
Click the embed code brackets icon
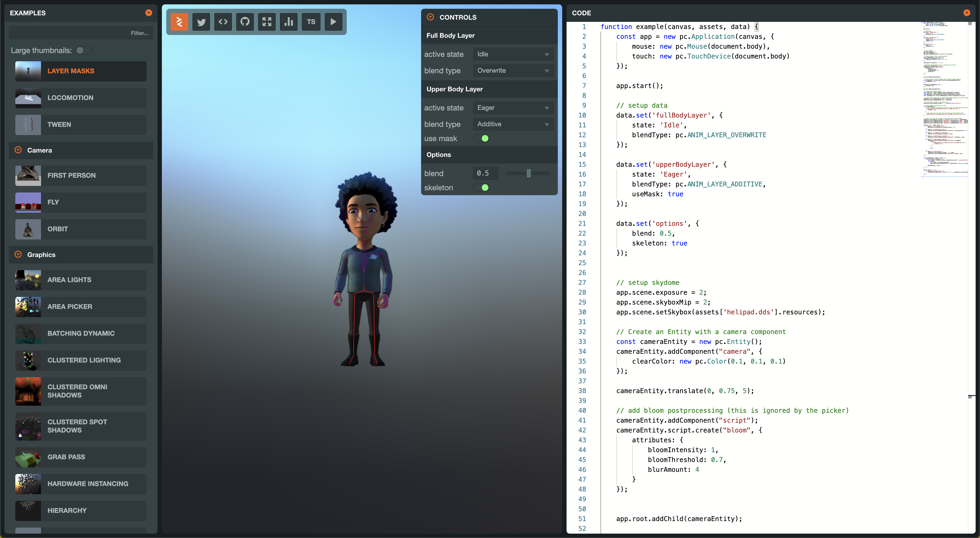[223, 22]
